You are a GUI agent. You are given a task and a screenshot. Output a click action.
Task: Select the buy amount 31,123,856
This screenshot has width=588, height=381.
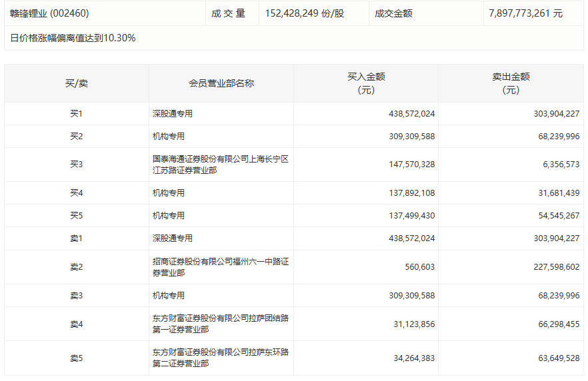click(414, 324)
